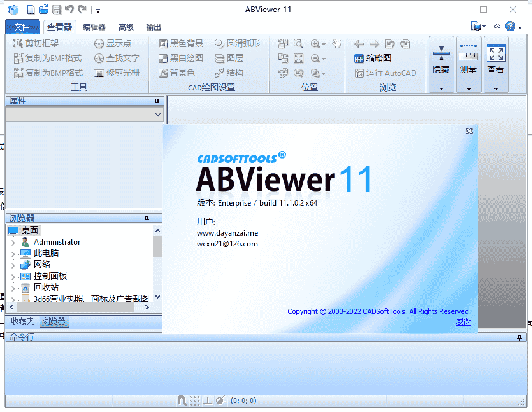Open the properties dropdown in 属性 panel
The width and height of the screenshot is (532, 412).
tap(158, 114)
